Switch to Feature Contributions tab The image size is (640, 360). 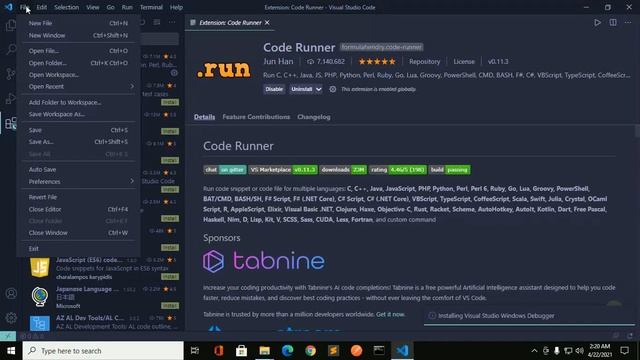point(256,117)
